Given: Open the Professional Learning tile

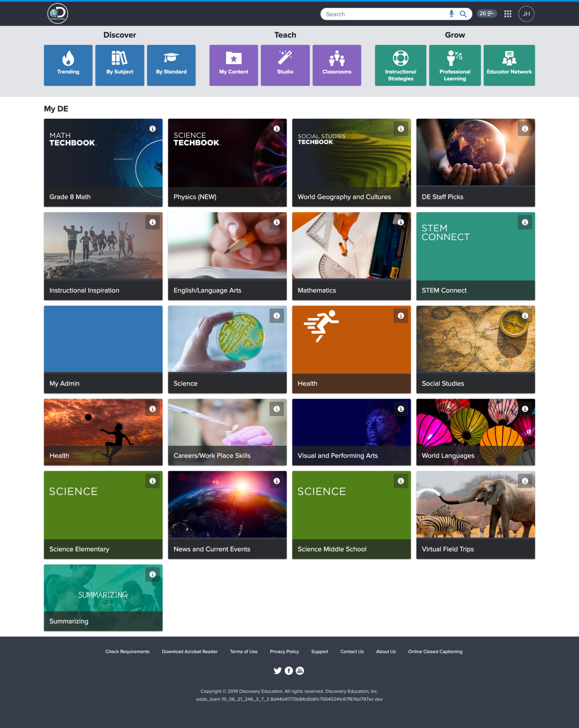Looking at the screenshot, I should 455,66.
